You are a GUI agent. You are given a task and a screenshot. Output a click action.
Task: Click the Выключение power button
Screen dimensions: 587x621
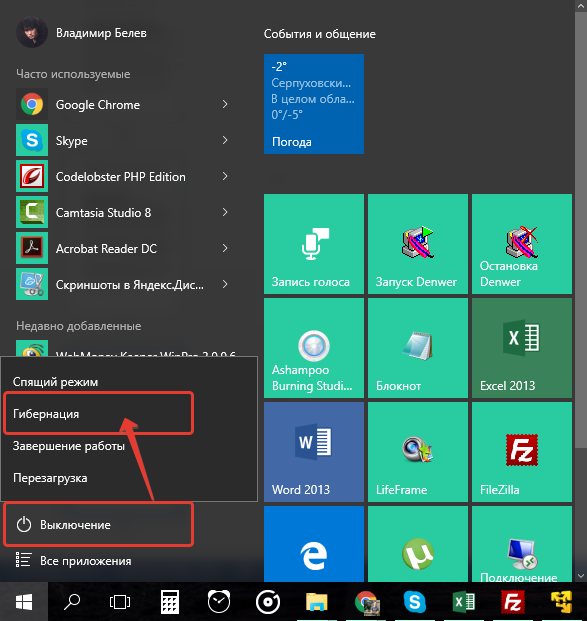point(98,525)
